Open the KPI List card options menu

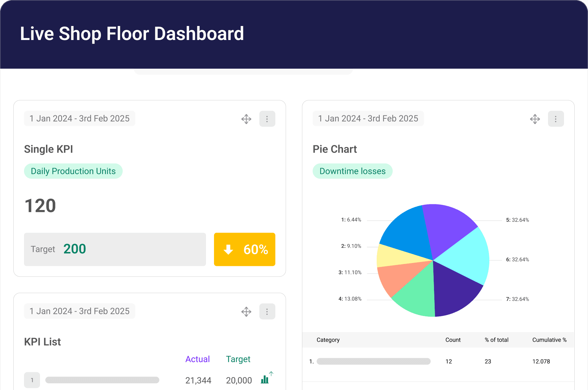coord(267,312)
